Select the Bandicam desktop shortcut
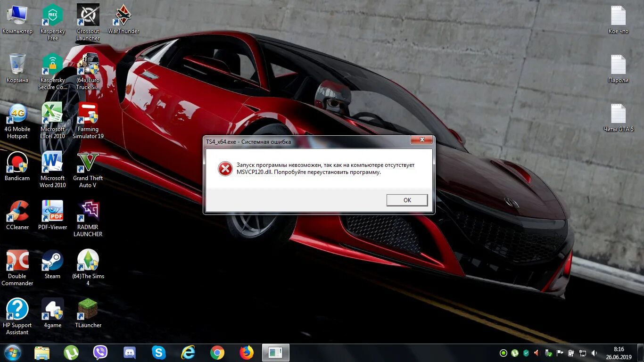644x362 pixels. pos(17,167)
